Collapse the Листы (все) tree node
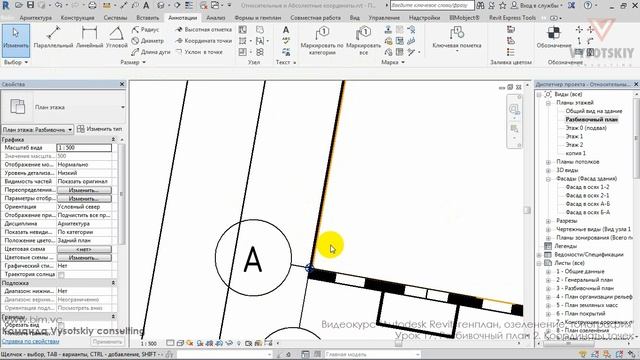 click(x=539, y=263)
